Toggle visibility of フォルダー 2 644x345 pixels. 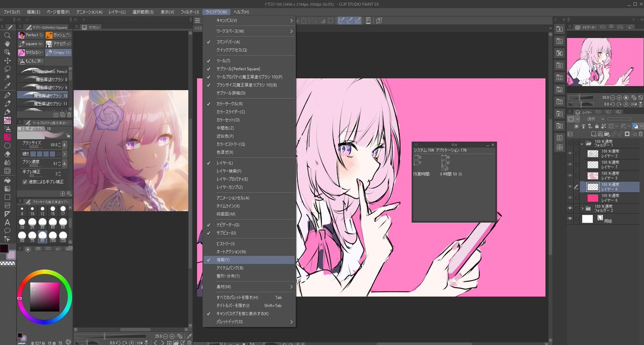[x=570, y=208]
